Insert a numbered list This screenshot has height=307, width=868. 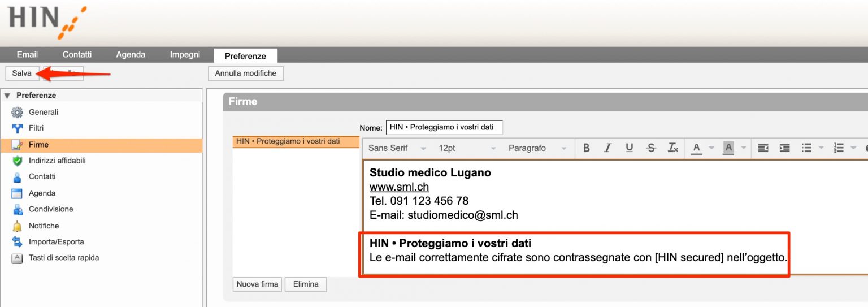point(839,148)
